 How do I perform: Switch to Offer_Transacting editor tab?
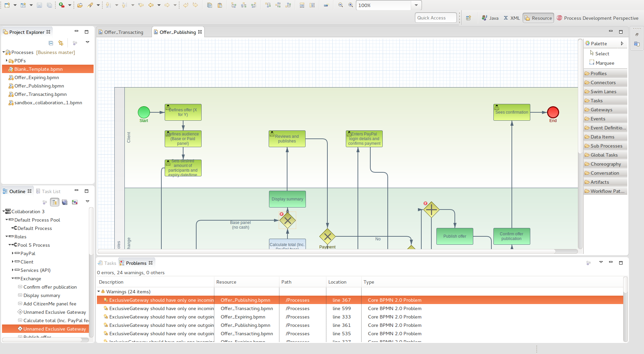click(121, 32)
